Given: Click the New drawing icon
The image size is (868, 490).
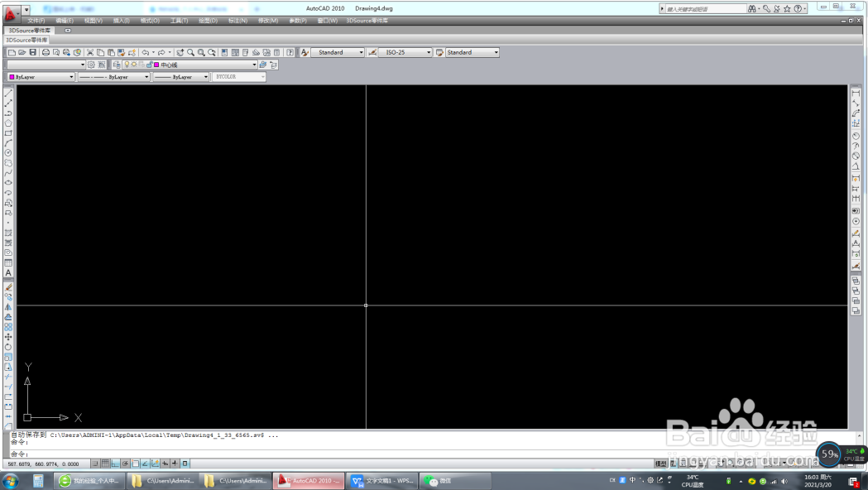Looking at the screenshot, I should click(12, 53).
